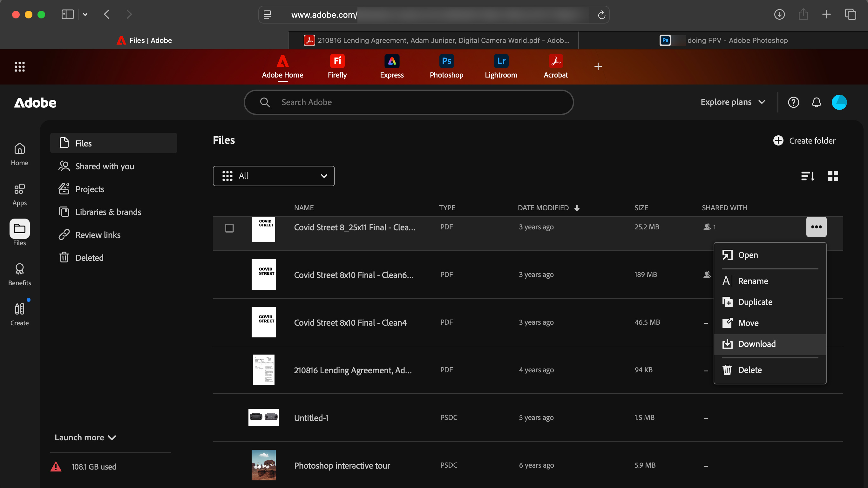
Task: Open Photoshop interactive tour thumbnail
Action: coord(263,465)
